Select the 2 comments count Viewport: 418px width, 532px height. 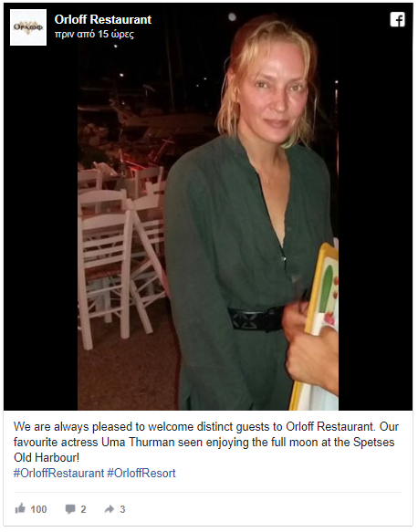coord(83,509)
